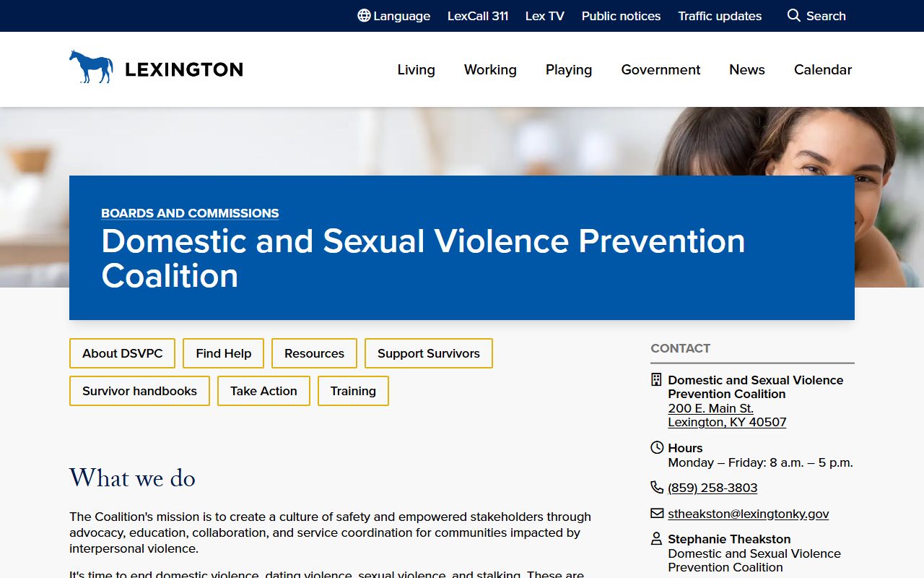Open the Living menu

pos(416,69)
